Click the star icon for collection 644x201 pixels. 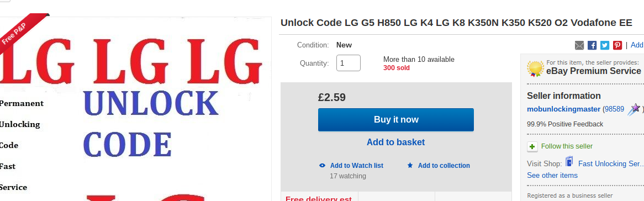pyautogui.click(x=410, y=166)
